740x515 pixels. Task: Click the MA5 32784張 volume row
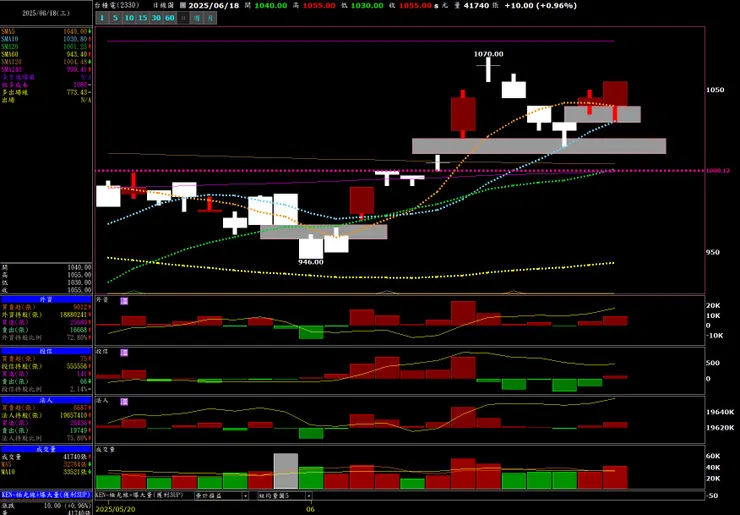(x=46, y=464)
